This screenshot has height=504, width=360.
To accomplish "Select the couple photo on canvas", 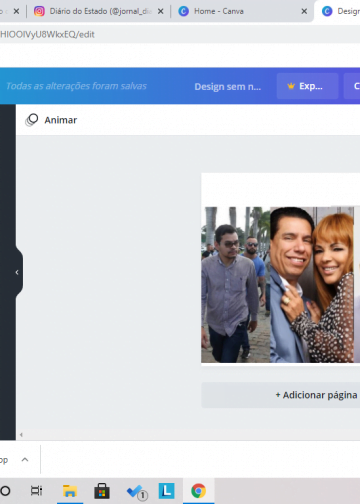I will pyautogui.click(x=312, y=285).
